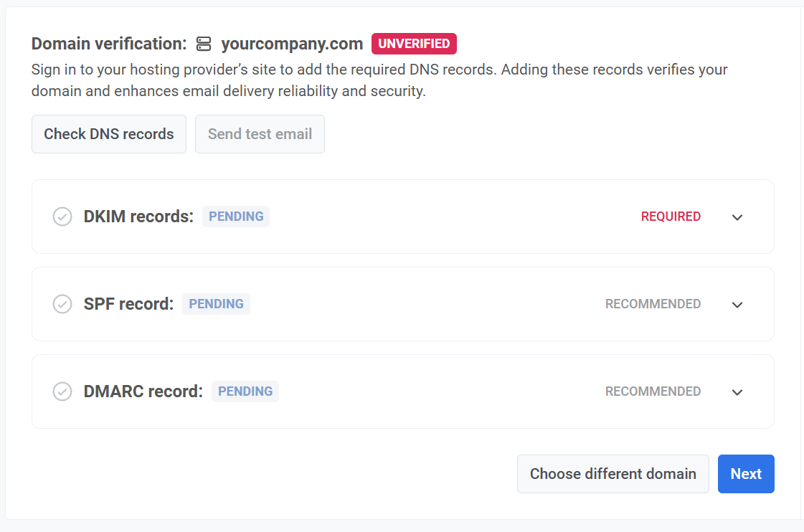804x532 pixels.
Task: Click the RECOMMENDED label in SPF row
Action: point(653,304)
